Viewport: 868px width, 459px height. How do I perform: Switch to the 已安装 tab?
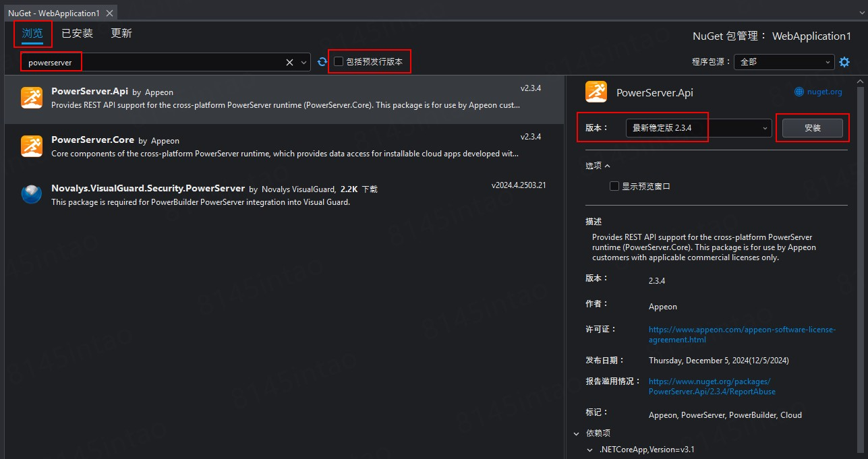77,33
